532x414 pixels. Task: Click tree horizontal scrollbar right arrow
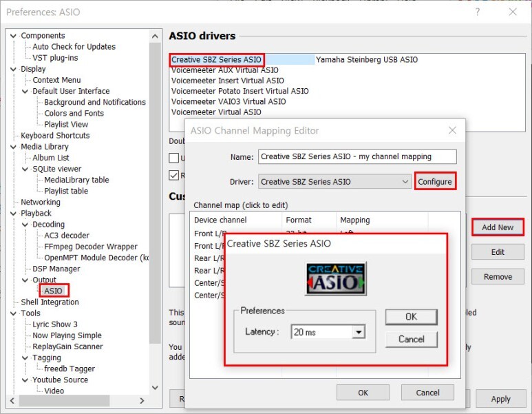coord(142,401)
